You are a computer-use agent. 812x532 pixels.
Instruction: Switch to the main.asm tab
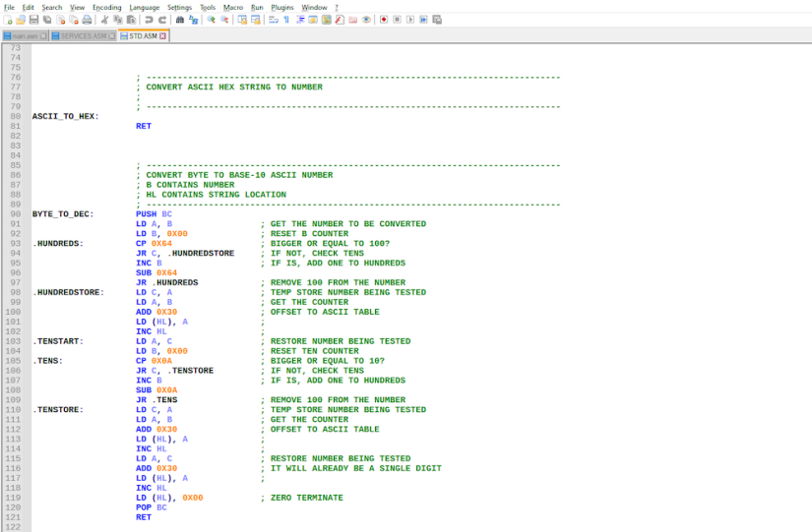coord(25,36)
